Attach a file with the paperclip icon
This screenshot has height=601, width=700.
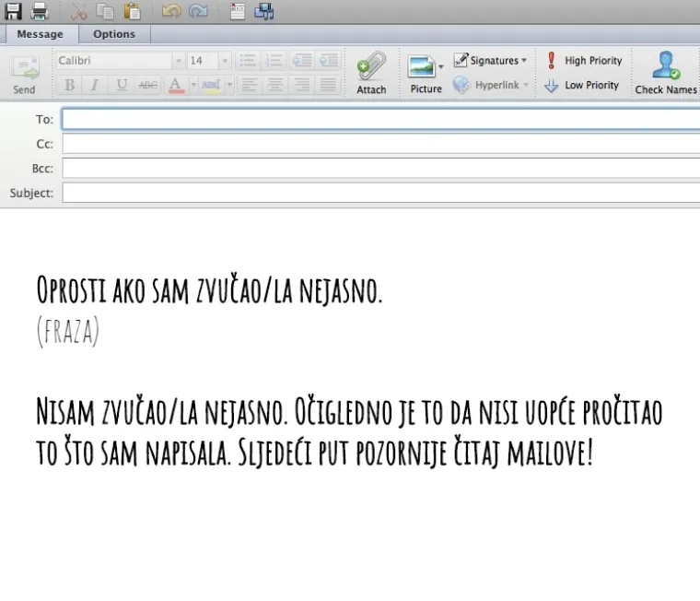pos(371,72)
